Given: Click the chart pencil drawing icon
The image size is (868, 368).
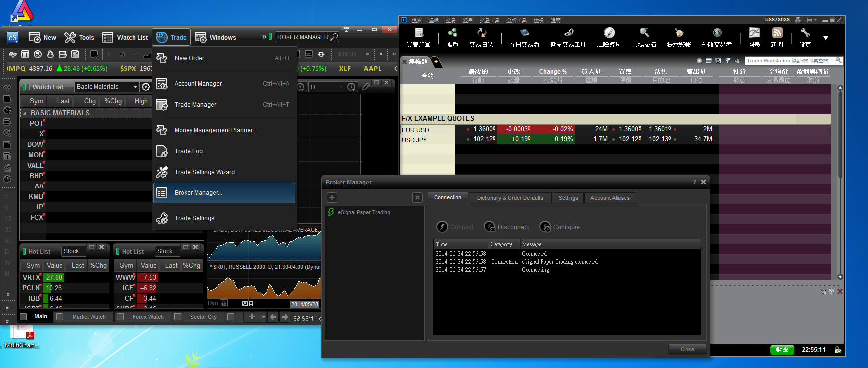Looking at the screenshot, I should (366, 87).
